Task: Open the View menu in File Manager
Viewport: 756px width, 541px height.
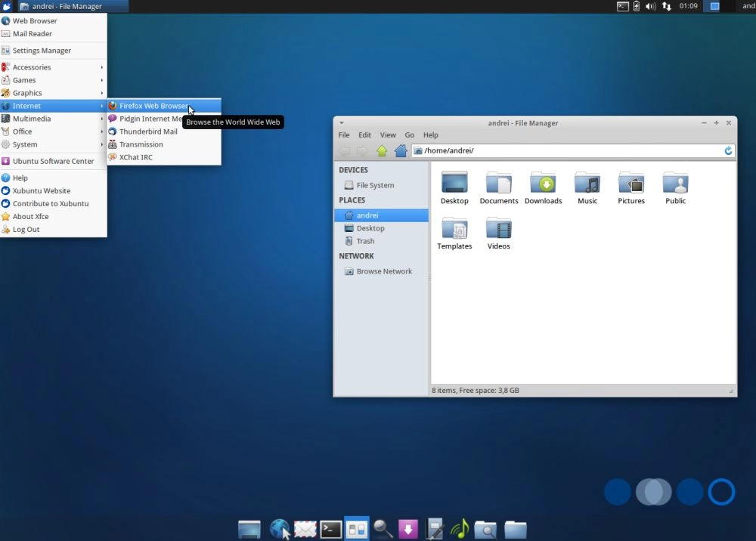Action: (388, 135)
